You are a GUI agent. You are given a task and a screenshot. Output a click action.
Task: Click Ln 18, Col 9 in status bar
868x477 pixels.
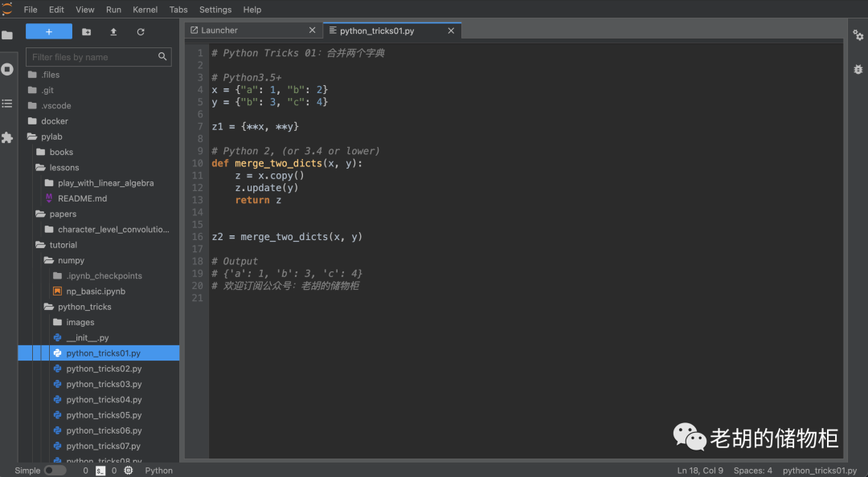click(x=700, y=471)
